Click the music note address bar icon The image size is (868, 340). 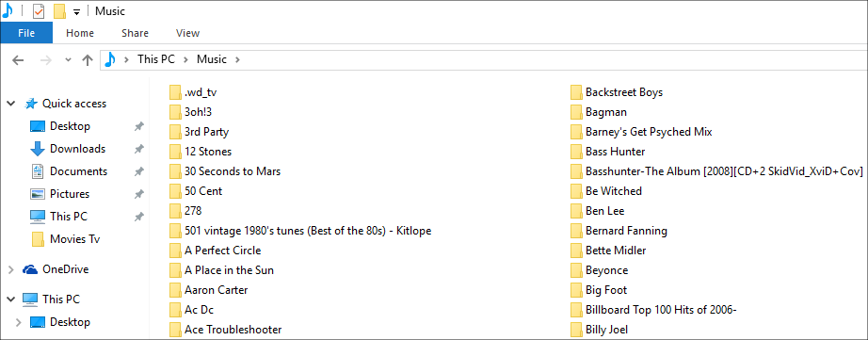110,59
